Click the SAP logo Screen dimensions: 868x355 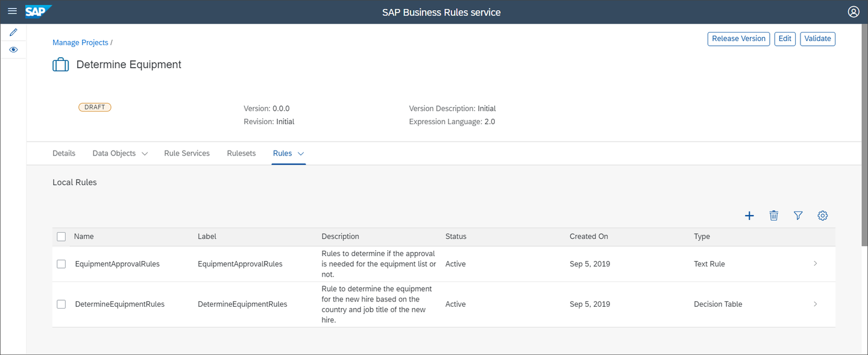[x=38, y=11]
